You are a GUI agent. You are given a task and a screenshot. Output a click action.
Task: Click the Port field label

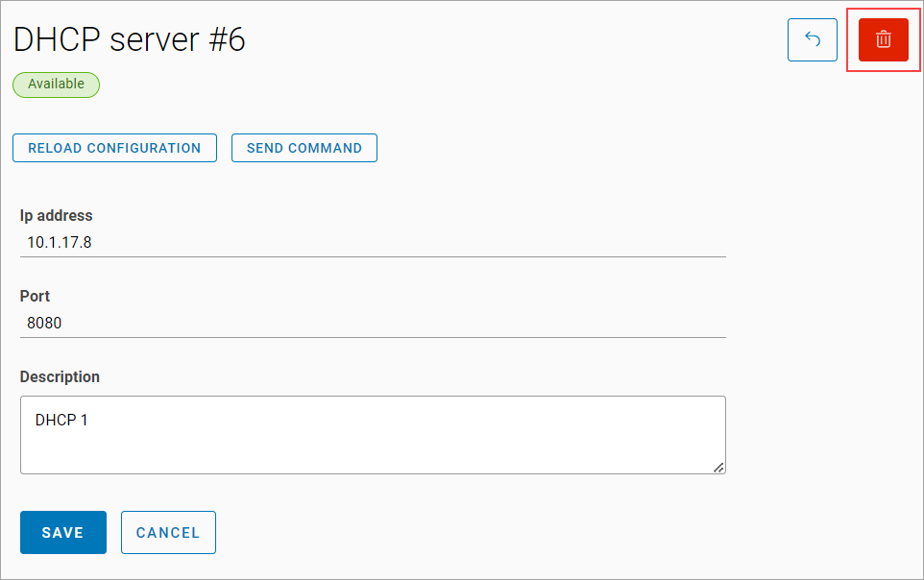point(36,297)
